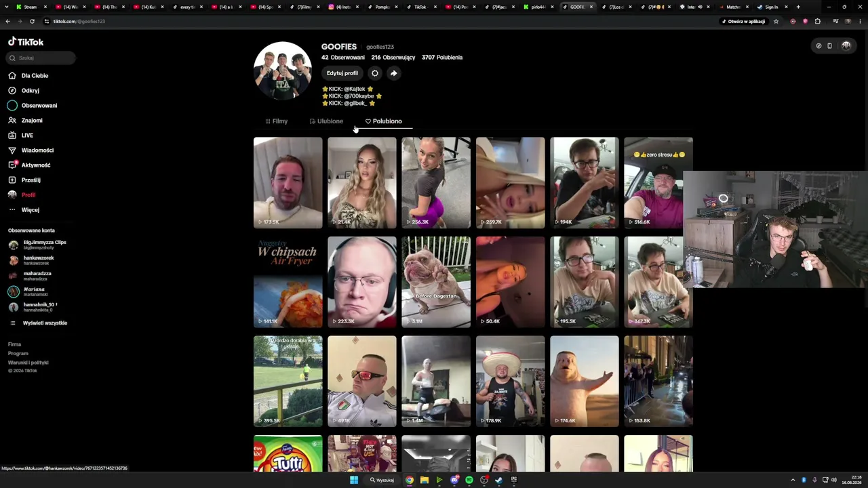Switch to the Ulubione tab
The width and height of the screenshot is (868, 488).
326,121
